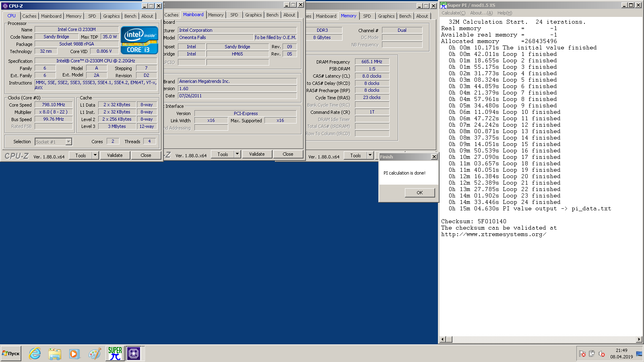Open Memory tab in the Mainboard window

point(216,15)
